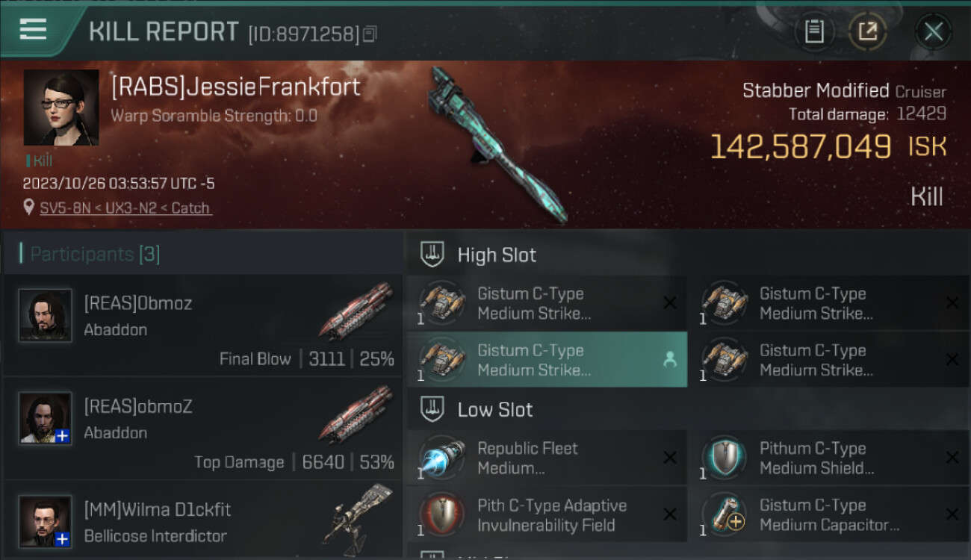
Task: Copy the kill report ID icon
Action: [x=370, y=34]
